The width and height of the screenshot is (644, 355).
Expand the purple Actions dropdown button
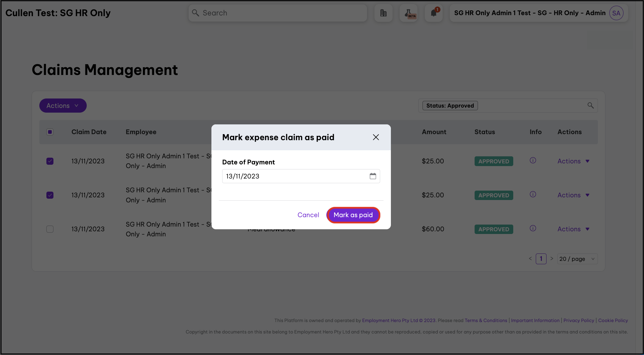[63, 106]
